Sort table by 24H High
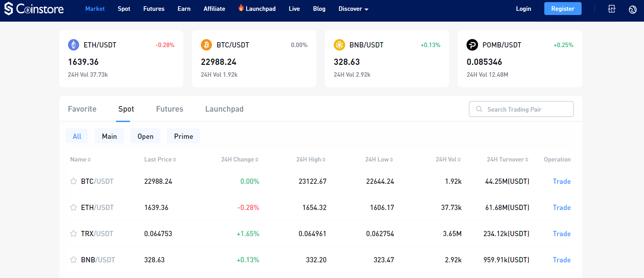 pos(311,159)
